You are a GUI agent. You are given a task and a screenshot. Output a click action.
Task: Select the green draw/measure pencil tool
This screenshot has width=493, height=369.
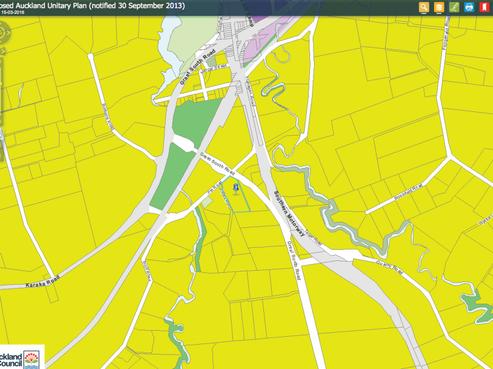[x=454, y=7]
